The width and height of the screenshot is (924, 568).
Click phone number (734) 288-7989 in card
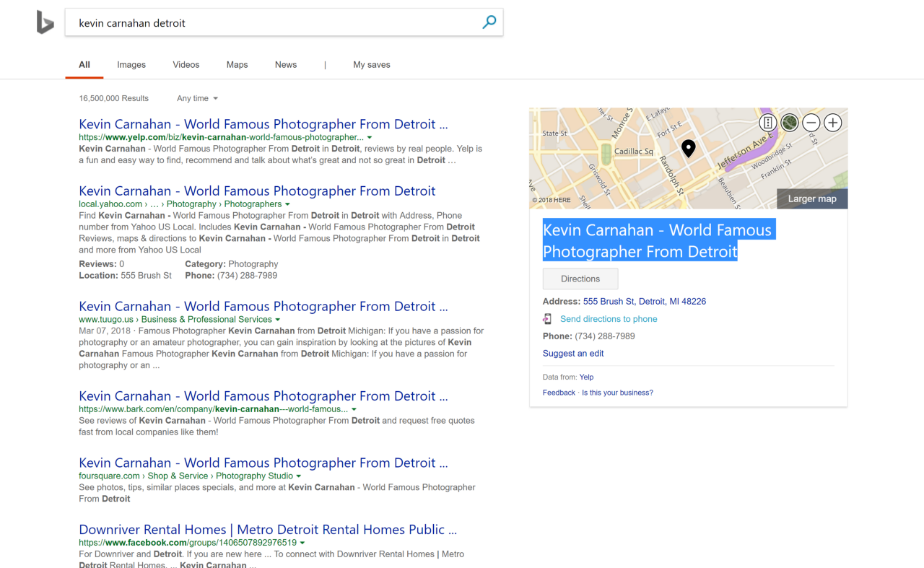coord(605,336)
